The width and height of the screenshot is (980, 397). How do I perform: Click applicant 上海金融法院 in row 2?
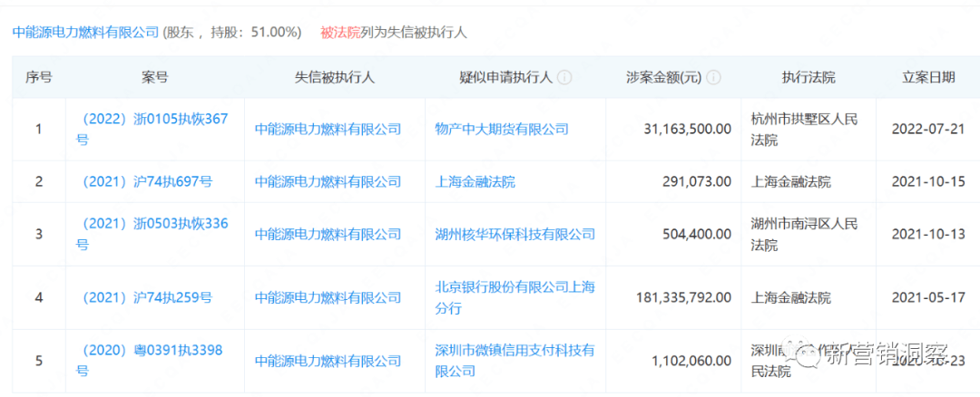tap(475, 181)
